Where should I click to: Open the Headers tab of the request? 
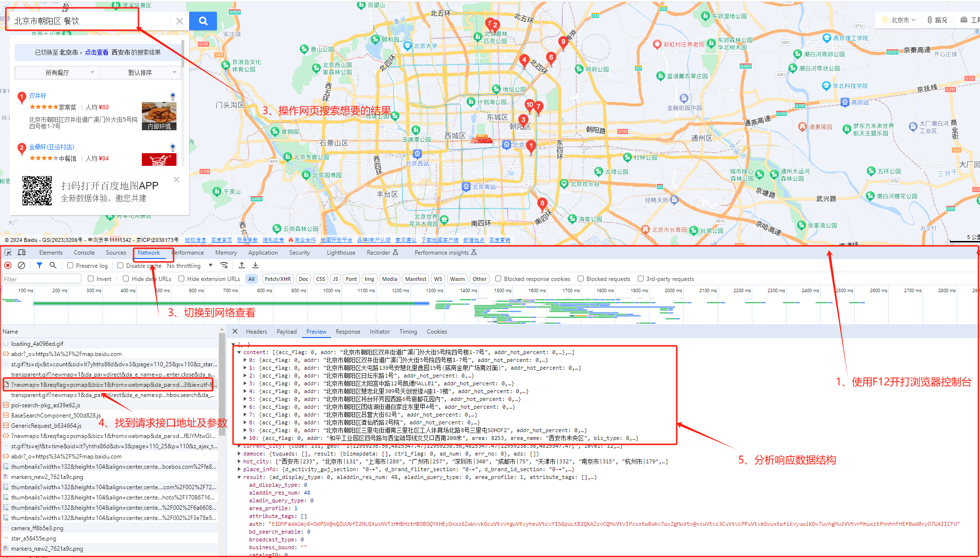click(256, 332)
